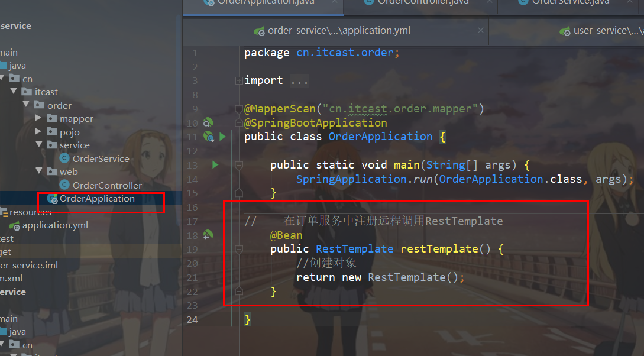This screenshot has width=644, height=356.
Task: Fold the main method at line 13
Action: [239, 165]
